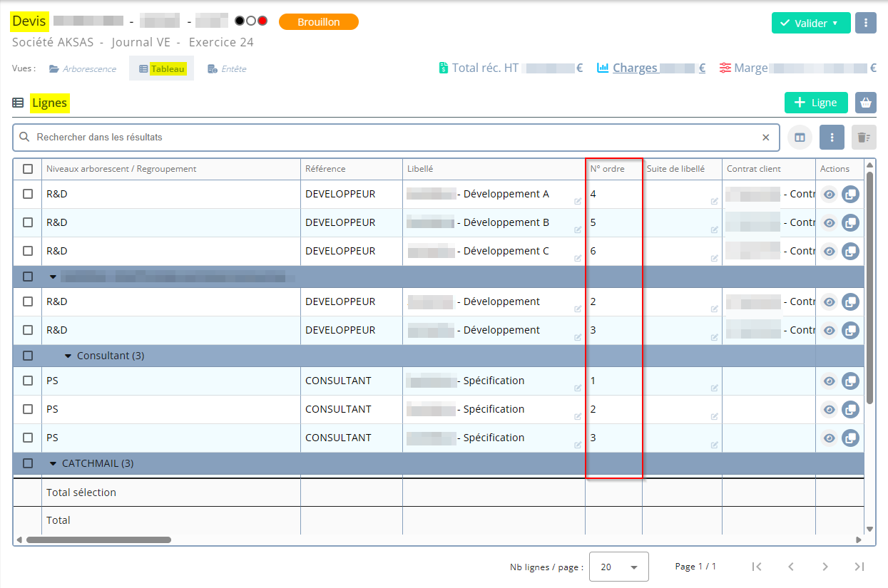
Task: Duplicate the Développement A line
Action: pyautogui.click(x=850, y=194)
